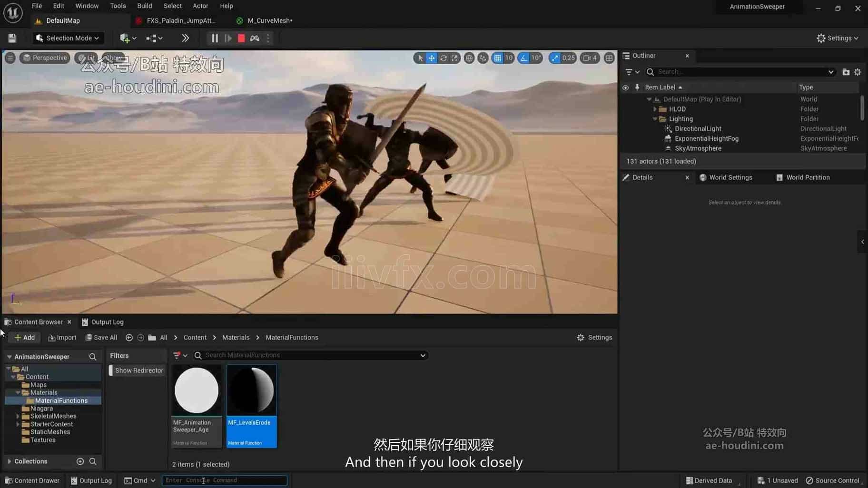Click the surface snapping icon in viewport
Image resolution: width=868 pixels, height=488 pixels.
[x=483, y=58]
